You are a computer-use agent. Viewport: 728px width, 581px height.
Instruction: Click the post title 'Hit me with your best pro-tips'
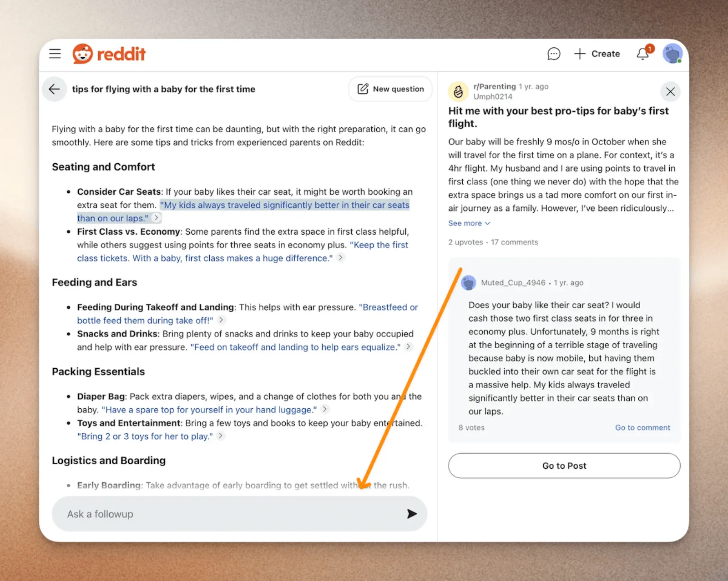[558, 117]
